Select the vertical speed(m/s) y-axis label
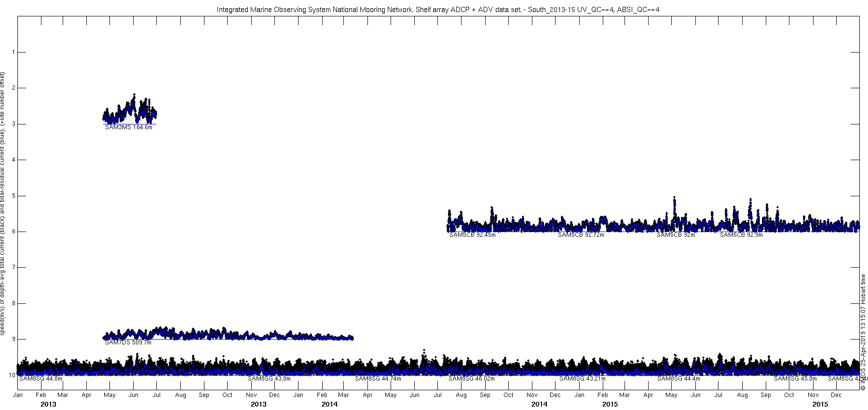This screenshot has height=410, width=868. coord(3,204)
